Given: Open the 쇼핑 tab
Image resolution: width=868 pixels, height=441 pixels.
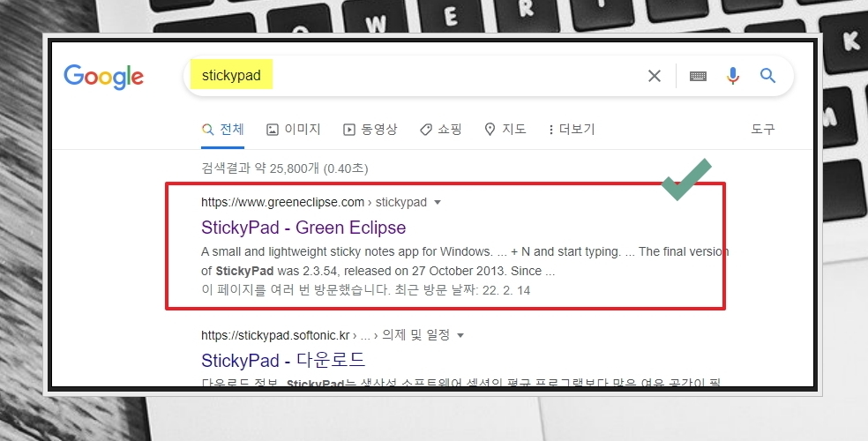Looking at the screenshot, I should point(441,130).
